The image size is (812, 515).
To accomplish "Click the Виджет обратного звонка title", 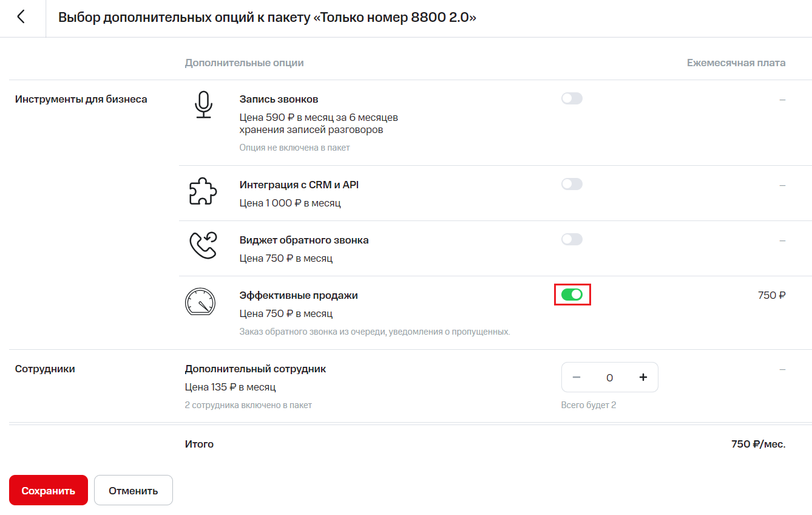I will pos(303,240).
